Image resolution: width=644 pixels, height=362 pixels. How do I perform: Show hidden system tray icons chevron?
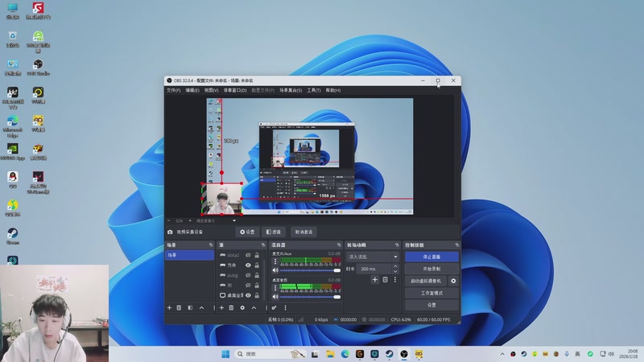pyautogui.click(x=502, y=354)
